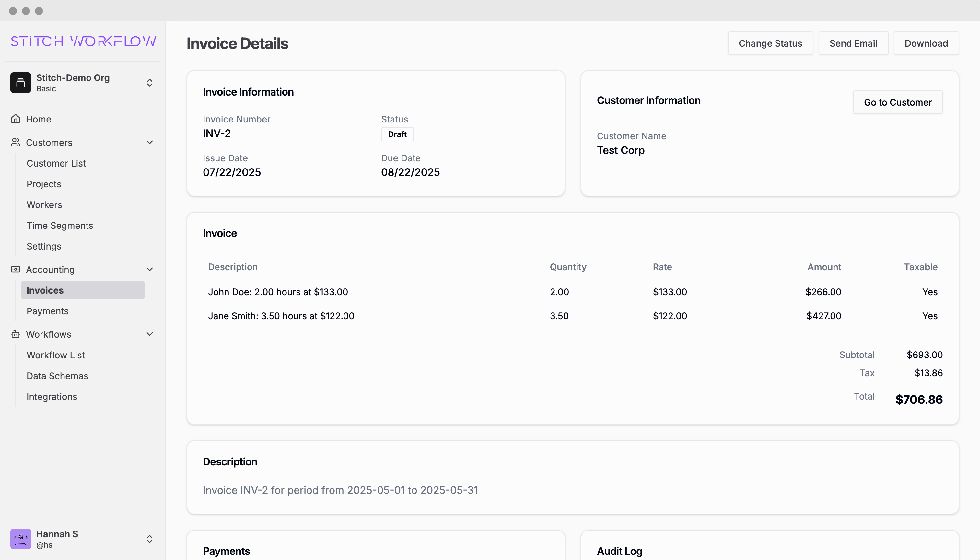Click the Stitch Workflow logo
This screenshot has height=560, width=980.
coord(83,41)
